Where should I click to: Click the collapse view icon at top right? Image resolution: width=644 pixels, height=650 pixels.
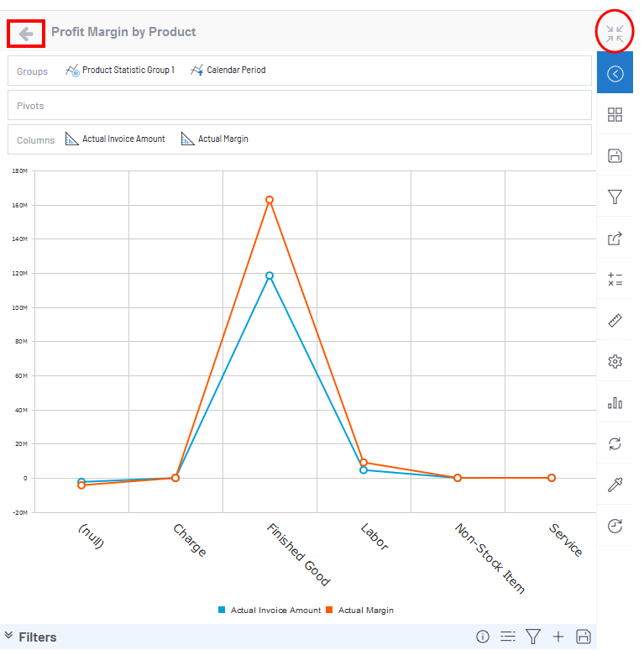coord(615,34)
